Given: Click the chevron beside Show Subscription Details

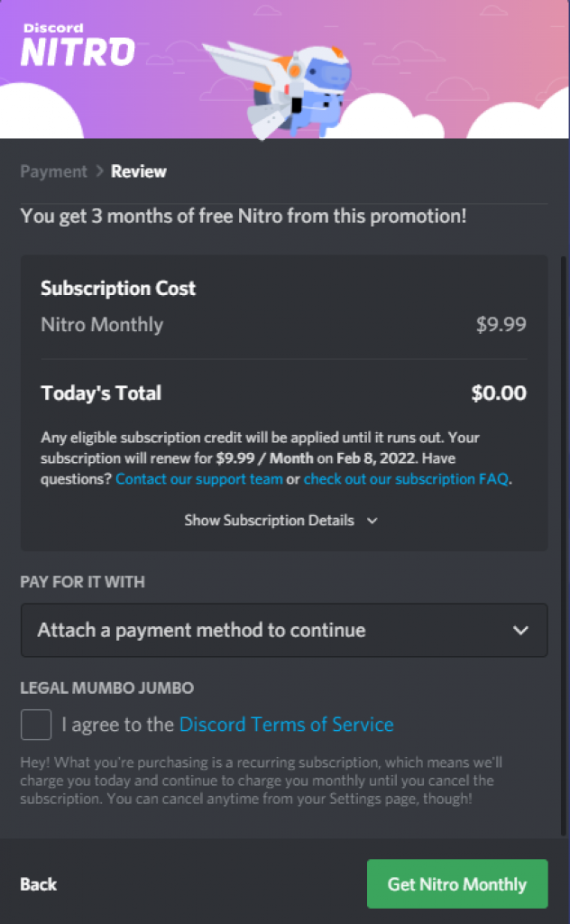Looking at the screenshot, I should (x=372, y=521).
